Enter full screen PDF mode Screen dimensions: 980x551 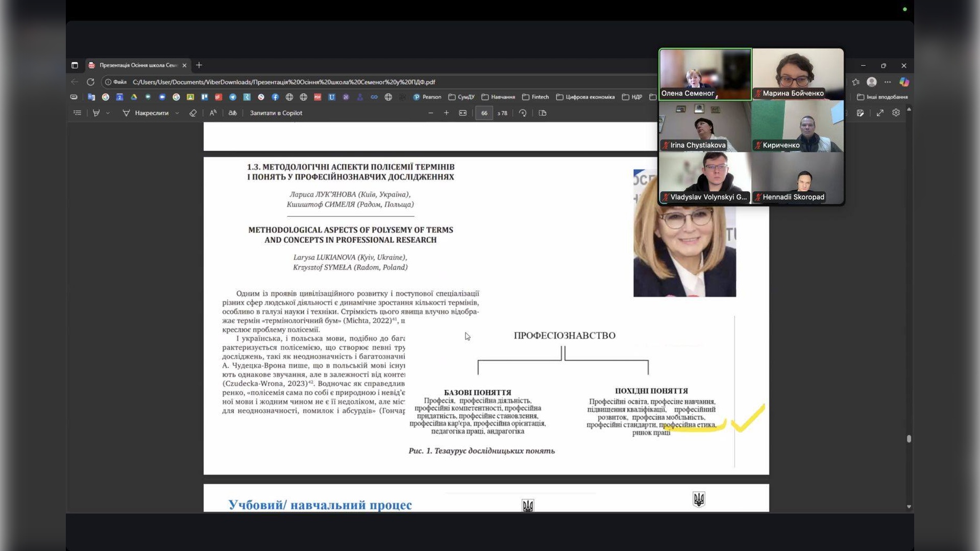click(880, 113)
